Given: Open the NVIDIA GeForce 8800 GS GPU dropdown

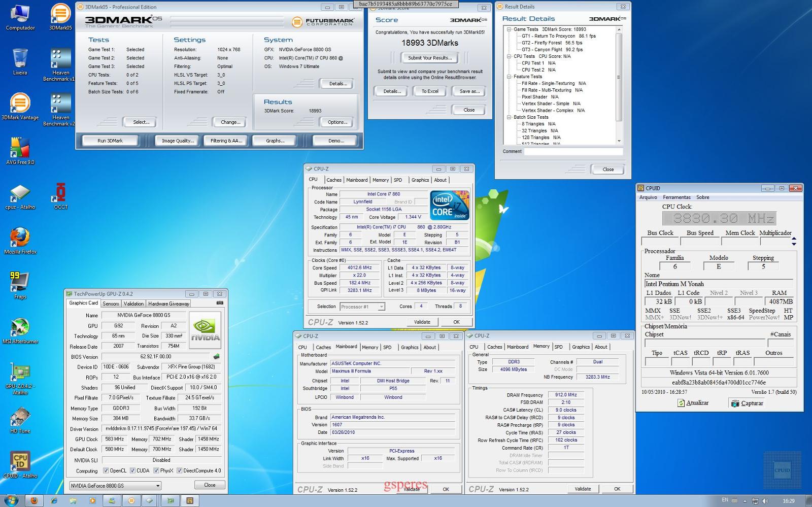Looking at the screenshot, I should [x=115, y=486].
